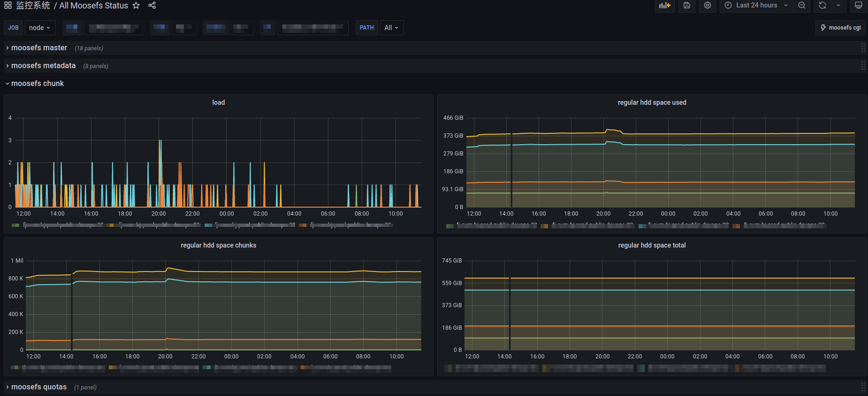
Task: Open the Last 24 hours time picker
Action: click(x=756, y=6)
